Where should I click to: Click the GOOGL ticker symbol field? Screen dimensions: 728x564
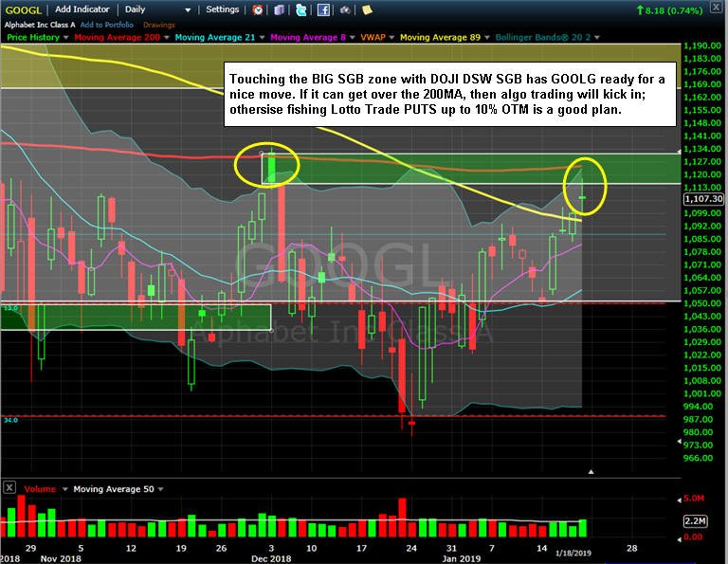(x=23, y=9)
